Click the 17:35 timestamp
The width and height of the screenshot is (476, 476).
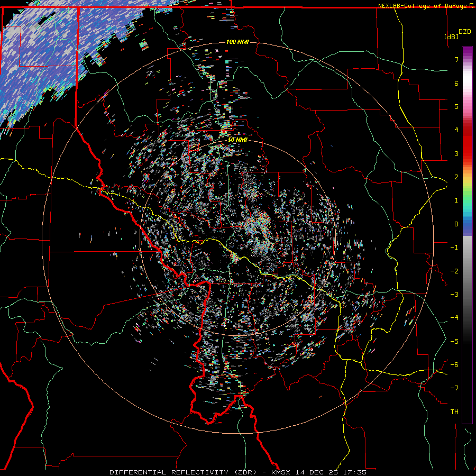coord(354,472)
